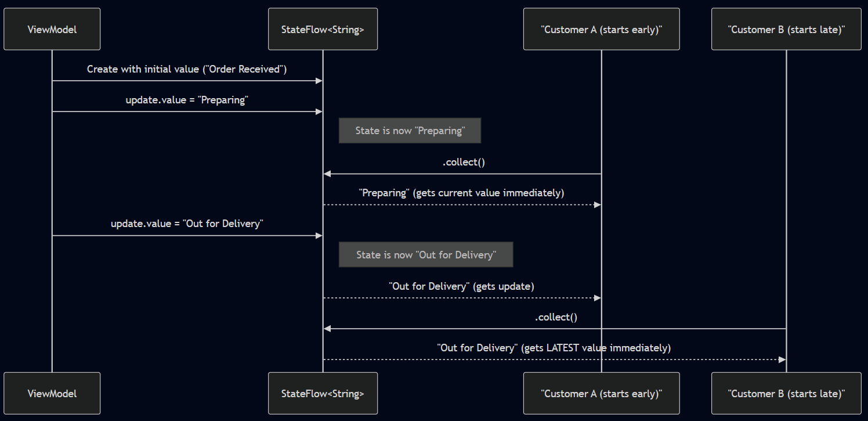The height and width of the screenshot is (421, 868).
Task: Select the '"Out for Delivery" (gets update)' label
Action: [461, 286]
